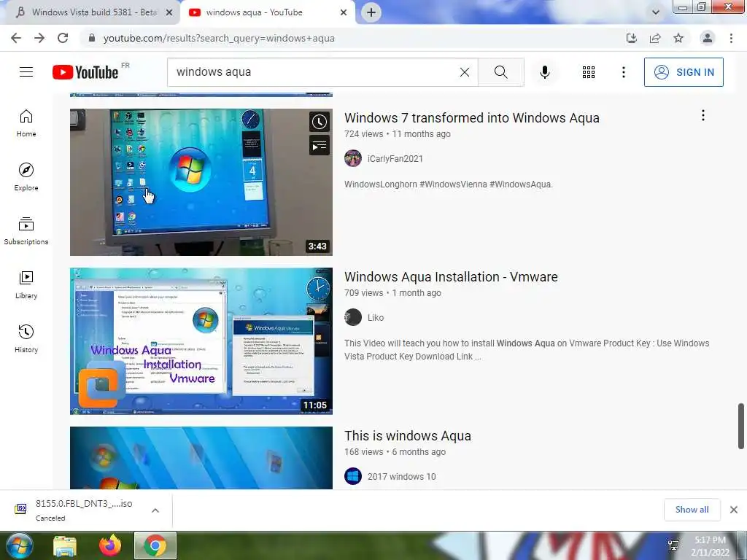The height and width of the screenshot is (560, 747).
Task: Open the Windows Start menu
Action: tap(19, 545)
